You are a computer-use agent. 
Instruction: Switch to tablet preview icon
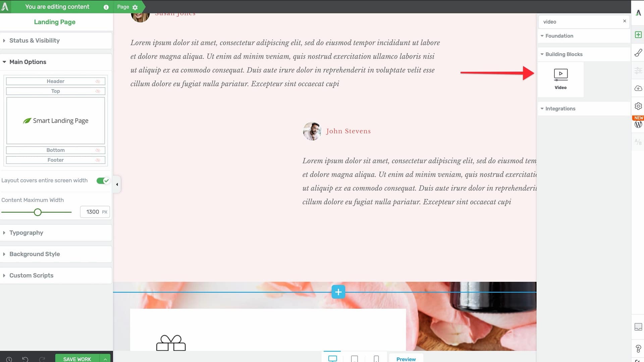click(x=354, y=359)
